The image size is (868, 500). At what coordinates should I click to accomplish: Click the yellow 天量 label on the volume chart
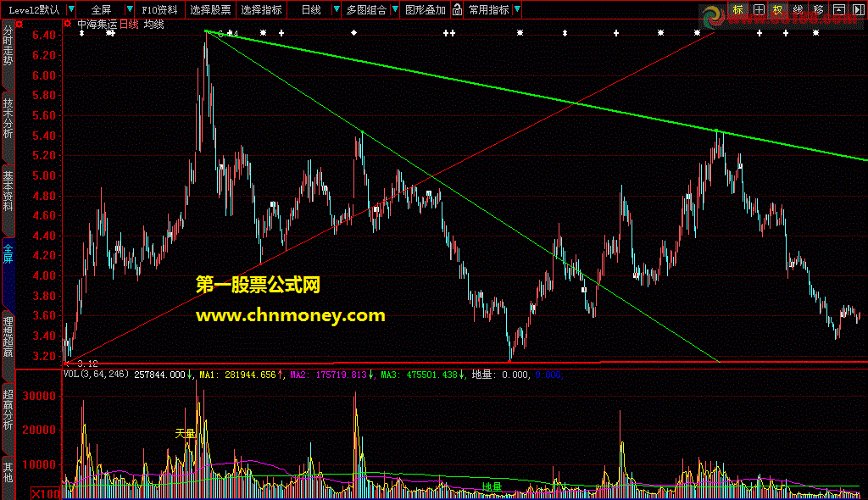[185, 434]
